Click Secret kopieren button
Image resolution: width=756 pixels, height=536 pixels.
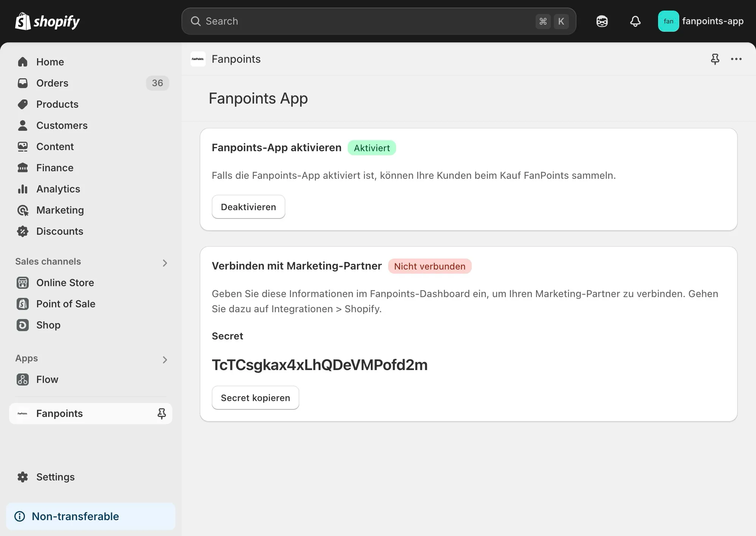tap(256, 398)
